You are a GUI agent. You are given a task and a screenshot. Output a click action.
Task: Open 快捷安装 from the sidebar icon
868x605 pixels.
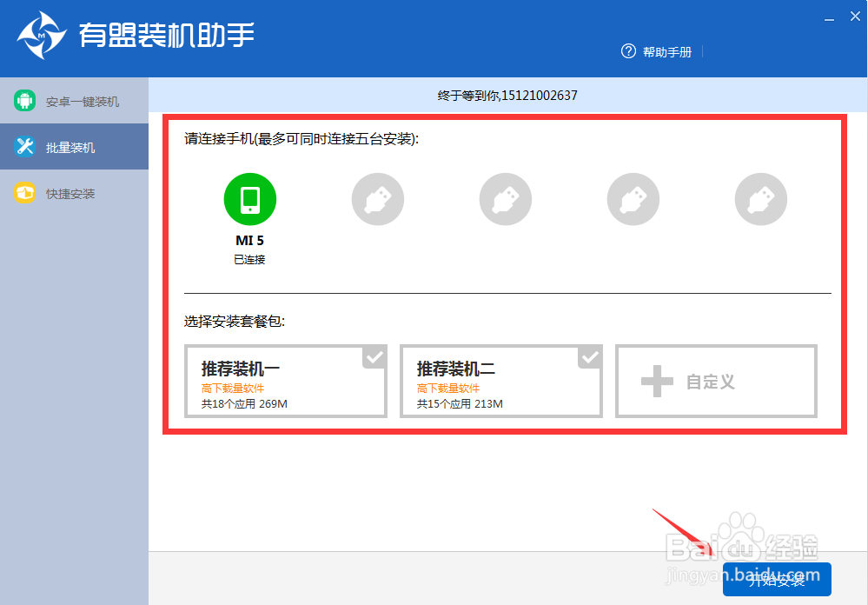coord(24,193)
